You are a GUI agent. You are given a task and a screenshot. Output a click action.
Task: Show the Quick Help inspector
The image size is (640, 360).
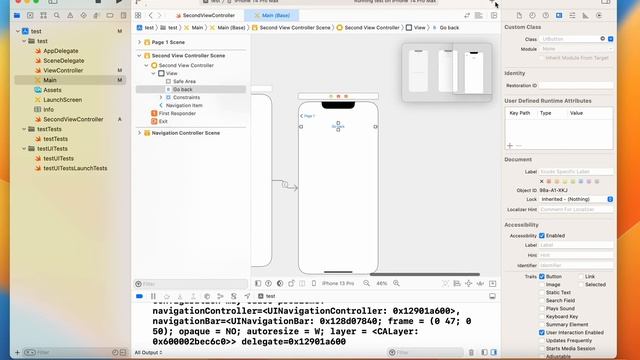(x=546, y=16)
